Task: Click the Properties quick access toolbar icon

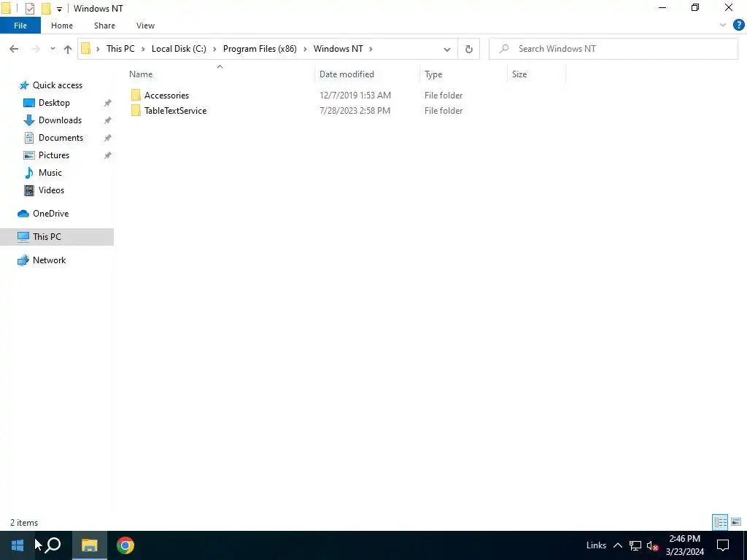Action: 29,9
